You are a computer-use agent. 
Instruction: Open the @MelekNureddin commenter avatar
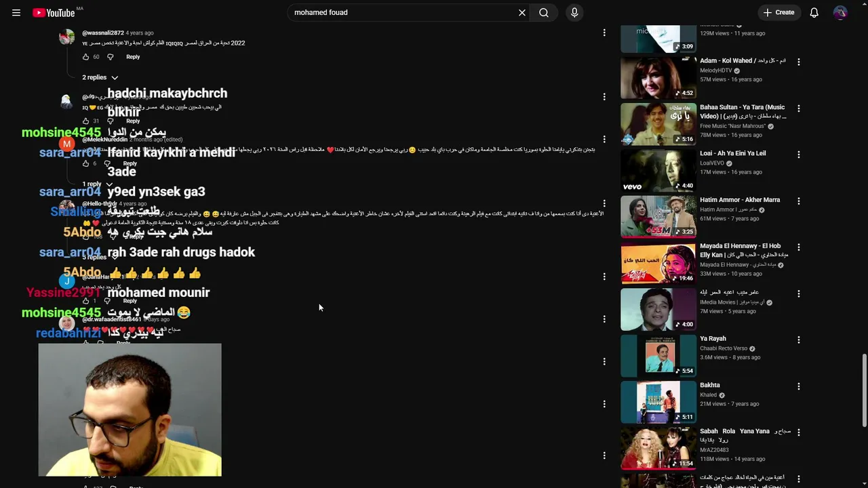pyautogui.click(x=66, y=144)
